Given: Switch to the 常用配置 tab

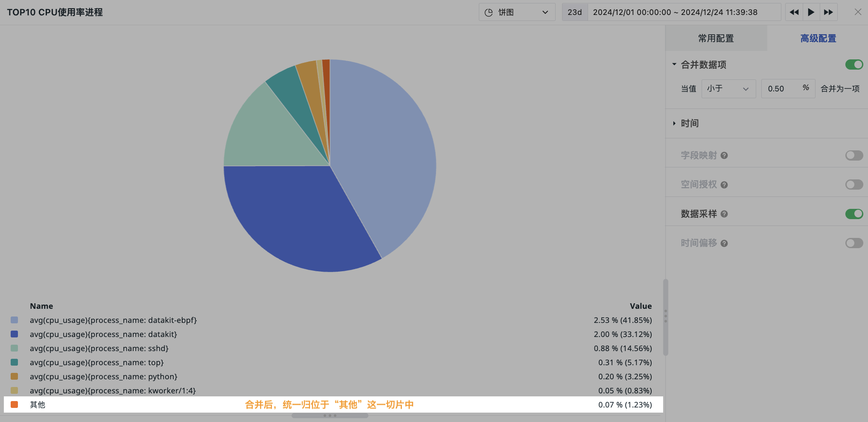Looking at the screenshot, I should pos(716,38).
